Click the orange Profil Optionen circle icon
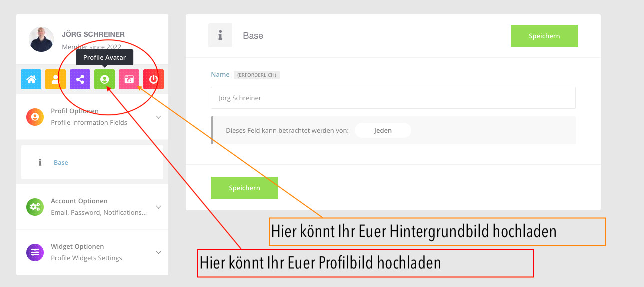 pos(35,117)
